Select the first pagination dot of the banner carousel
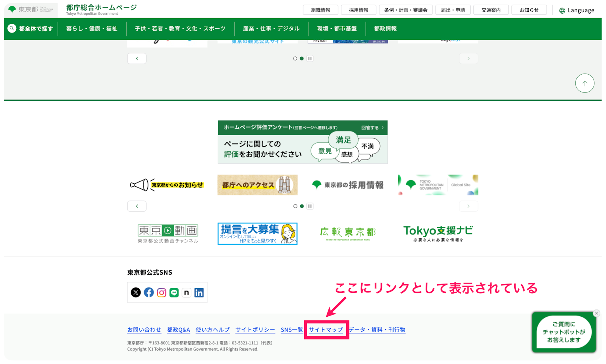Image resolution: width=606 pixels, height=364 pixels. coord(295,206)
